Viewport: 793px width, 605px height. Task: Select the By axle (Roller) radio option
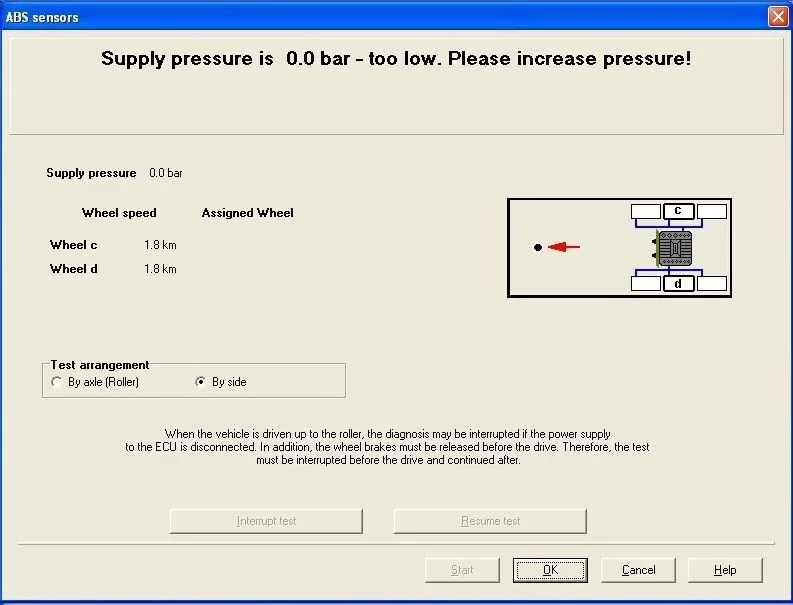[95, 382]
